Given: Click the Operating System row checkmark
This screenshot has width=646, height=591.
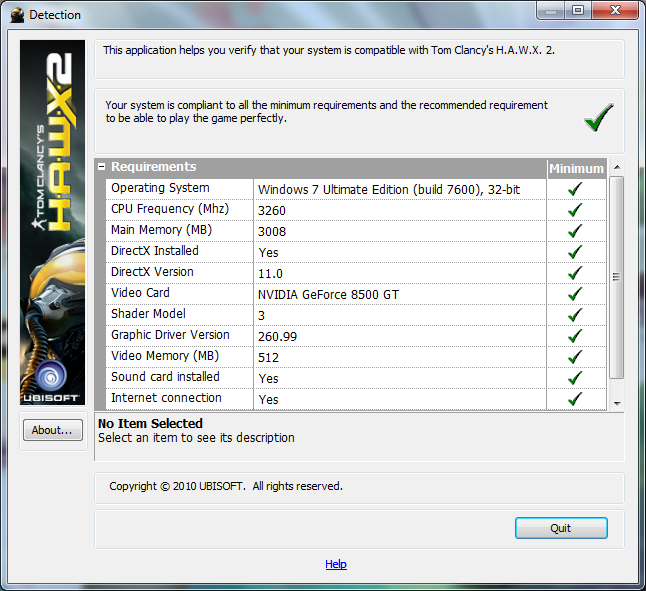Looking at the screenshot, I should pyautogui.click(x=575, y=189).
